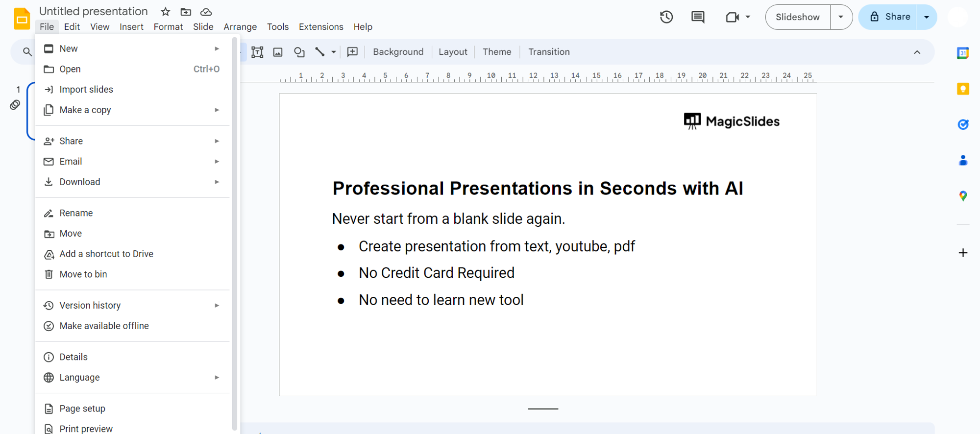The width and height of the screenshot is (980, 434).
Task: Open Google Calendar side panel
Action: pos(963,53)
